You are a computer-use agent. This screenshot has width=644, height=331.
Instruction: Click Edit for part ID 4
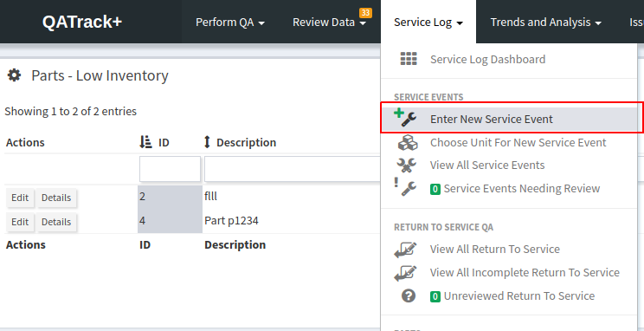[x=20, y=222]
